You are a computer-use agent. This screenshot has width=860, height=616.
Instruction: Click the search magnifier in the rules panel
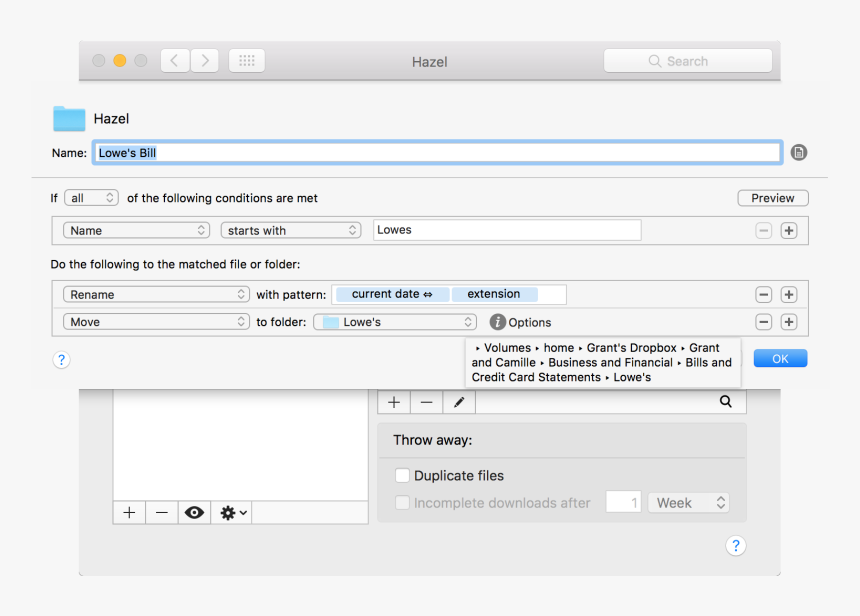726,401
